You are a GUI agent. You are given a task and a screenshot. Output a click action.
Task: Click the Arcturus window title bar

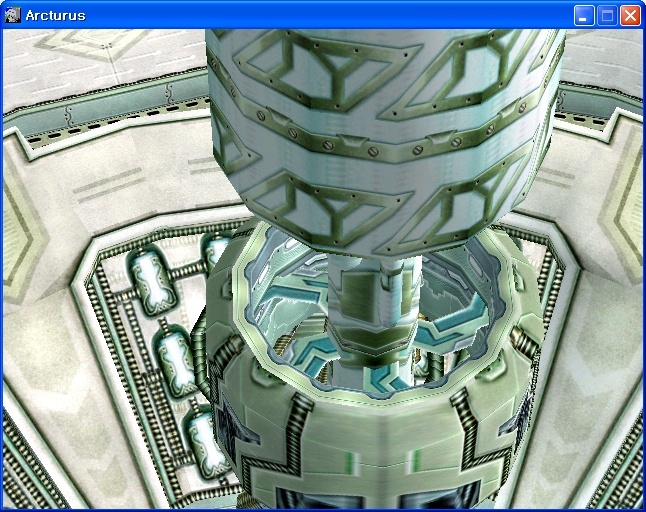point(300,15)
